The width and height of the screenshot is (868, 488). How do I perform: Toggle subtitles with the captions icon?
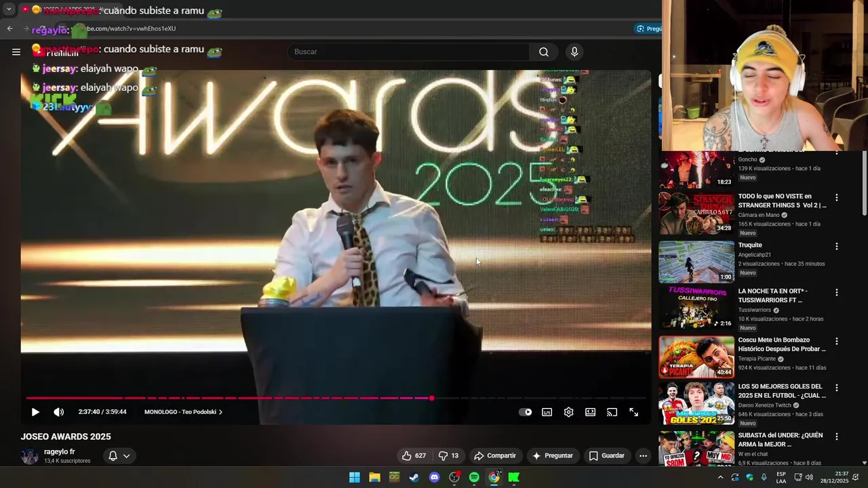pyautogui.click(x=547, y=412)
